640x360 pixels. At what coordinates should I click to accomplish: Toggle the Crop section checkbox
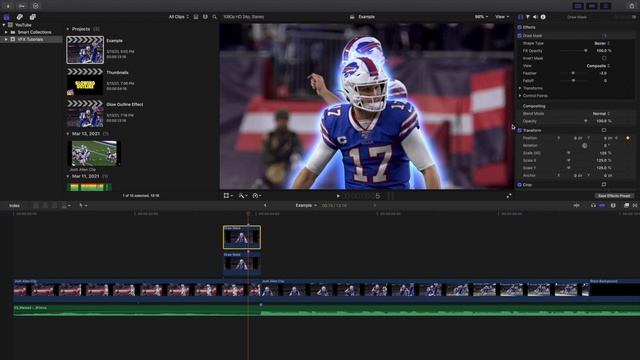(x=520, y=184)
